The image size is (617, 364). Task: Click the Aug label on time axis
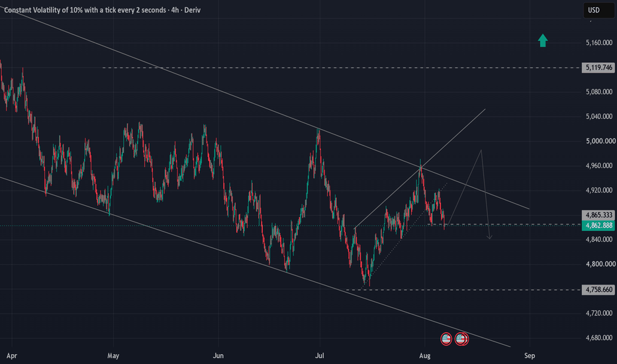pos(424,356)
